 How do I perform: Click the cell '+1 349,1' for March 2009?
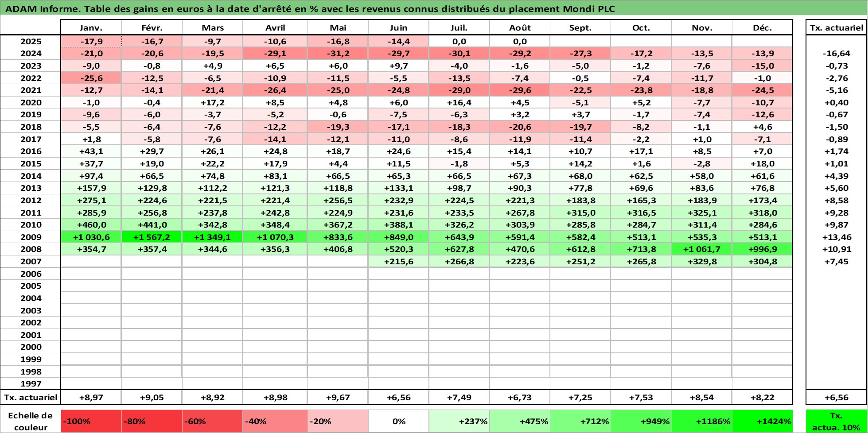point(212,237)
